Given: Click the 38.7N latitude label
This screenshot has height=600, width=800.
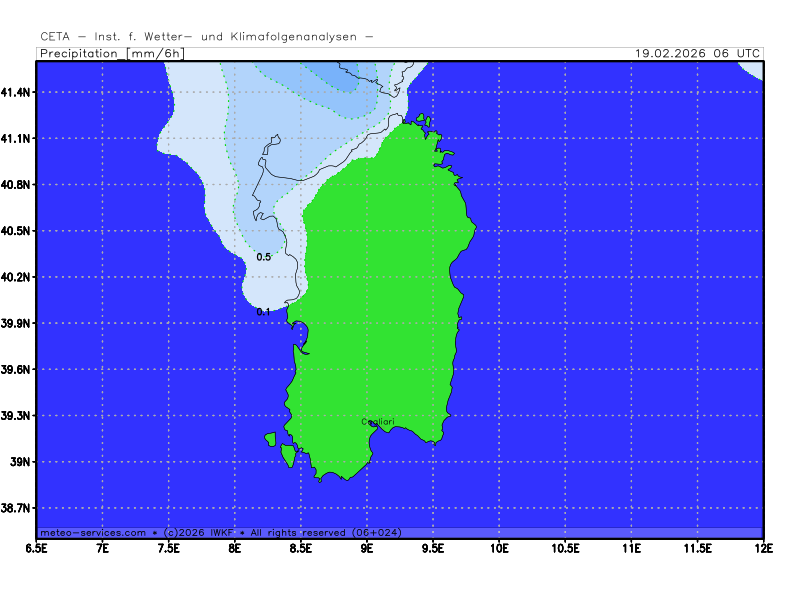Looking at the screenshot, I should (16, 509).
